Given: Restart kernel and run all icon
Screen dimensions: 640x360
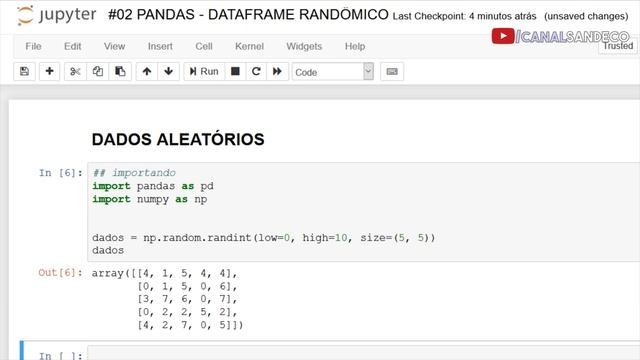Looking at the screenshot, I should [x=278, y=71].
